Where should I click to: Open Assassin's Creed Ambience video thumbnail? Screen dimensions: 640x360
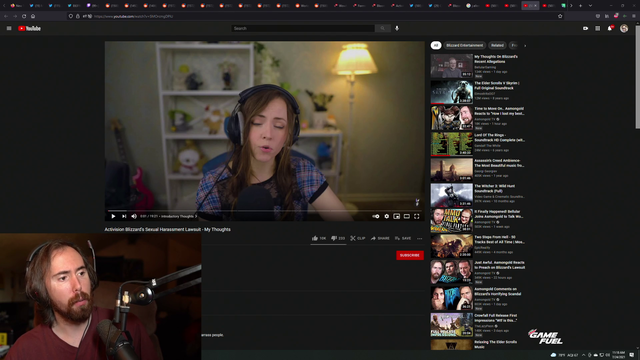point(451,169)
